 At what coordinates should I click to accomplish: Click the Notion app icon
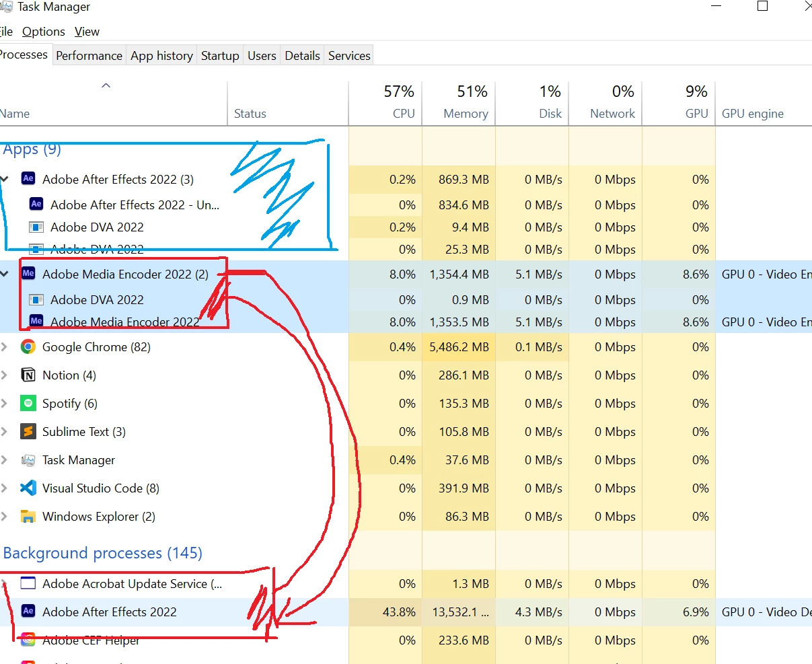28,375
